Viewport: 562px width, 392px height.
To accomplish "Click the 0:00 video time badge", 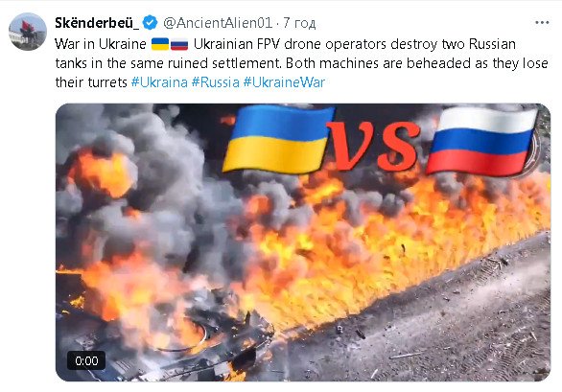I will click(86, 360).
